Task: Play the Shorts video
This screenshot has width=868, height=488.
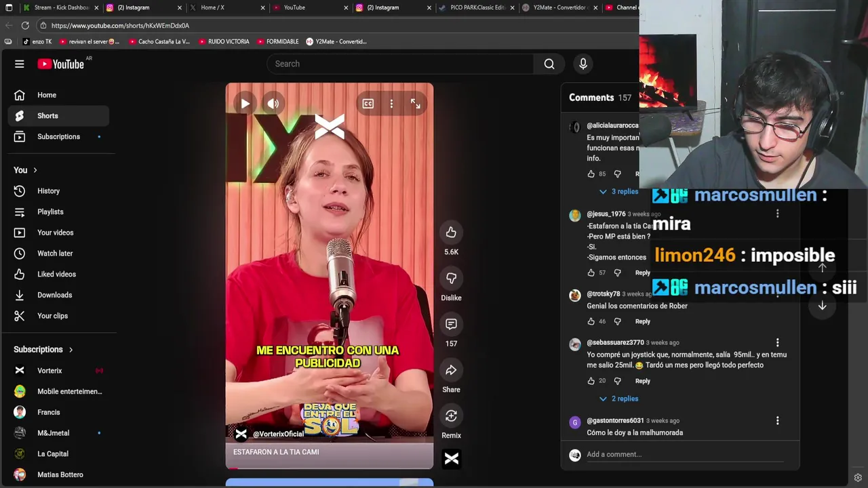Action: (x=245, y=104)
